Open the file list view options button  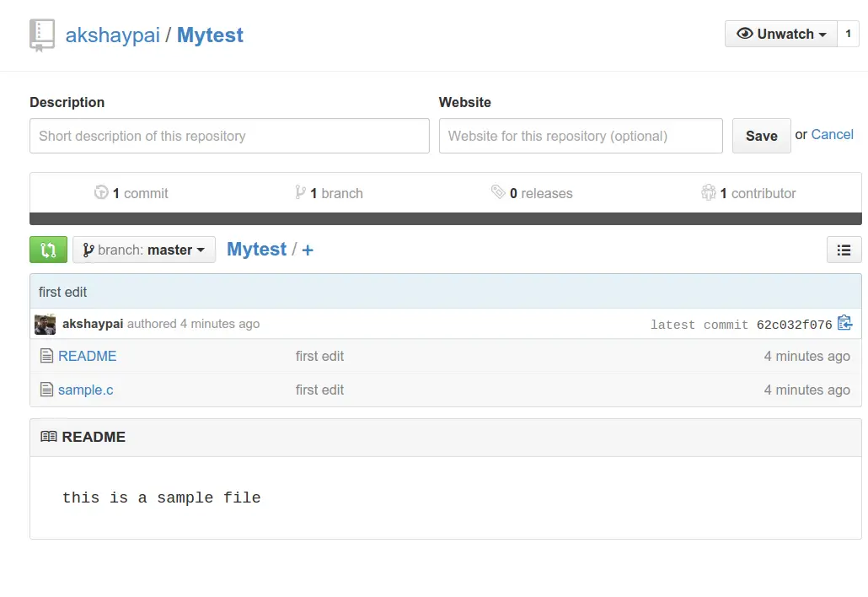coord(844,250)
